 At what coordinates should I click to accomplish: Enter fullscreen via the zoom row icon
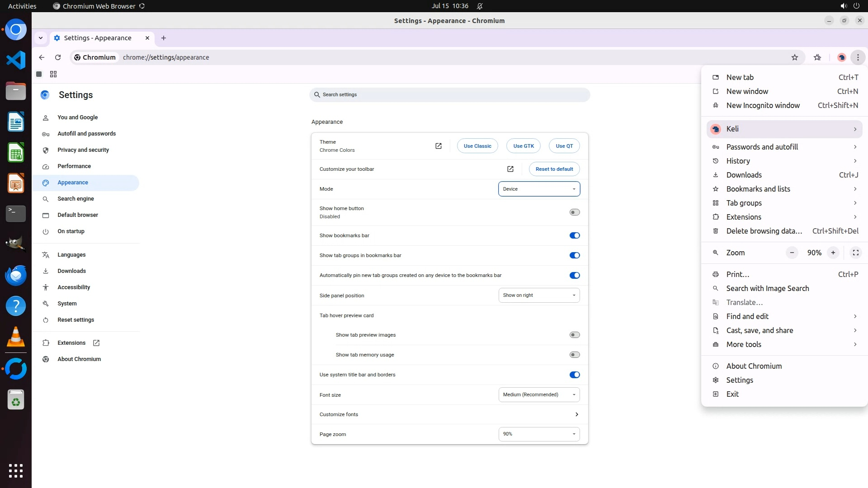(x=855, y=253)
